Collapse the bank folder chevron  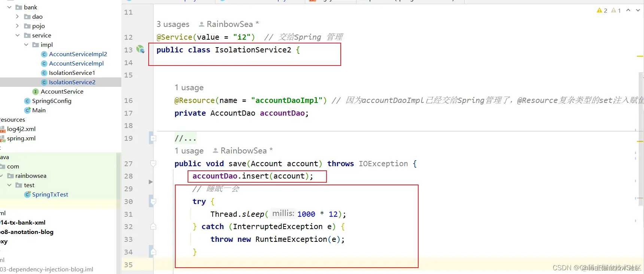pos(9,7)
